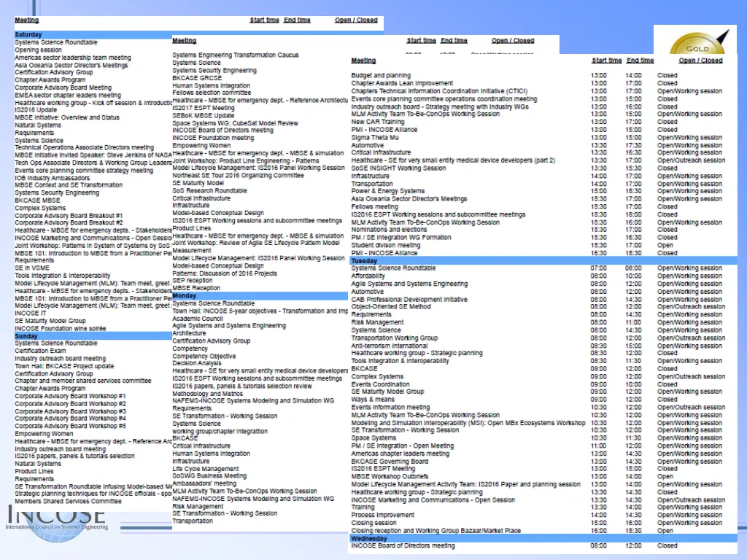Click 'Corporate Advisory Board Breakout #2'
Image resolution: width=747 pixels, height=560 pixels.
pos(69,223)
